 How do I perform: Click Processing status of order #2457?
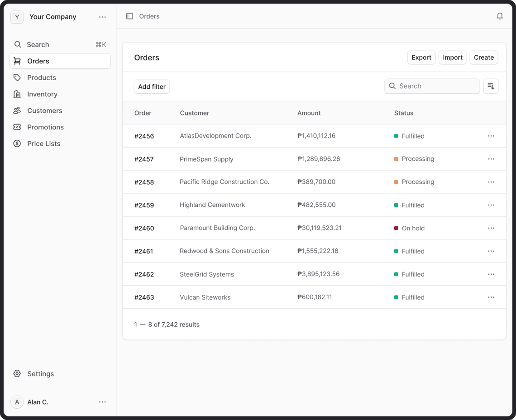pyautogui.click(x=414, y=159)
